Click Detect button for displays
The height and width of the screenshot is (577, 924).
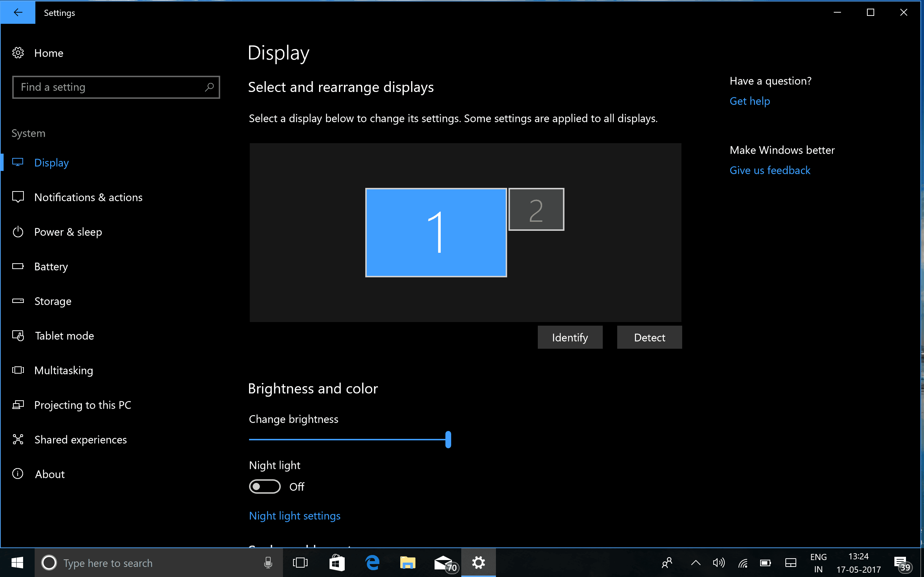click(x=649, y=338)
